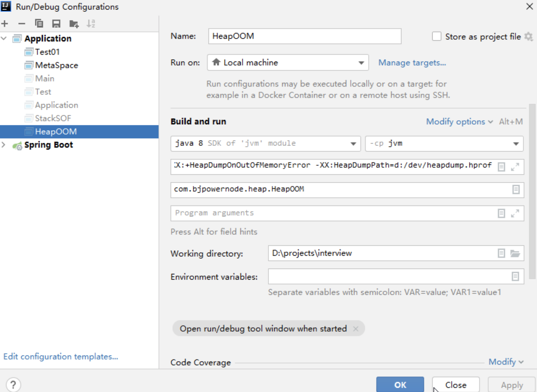Remove configuration with minus icon
The height and width of the screenshot is (392, 537).
pos(22,24)
